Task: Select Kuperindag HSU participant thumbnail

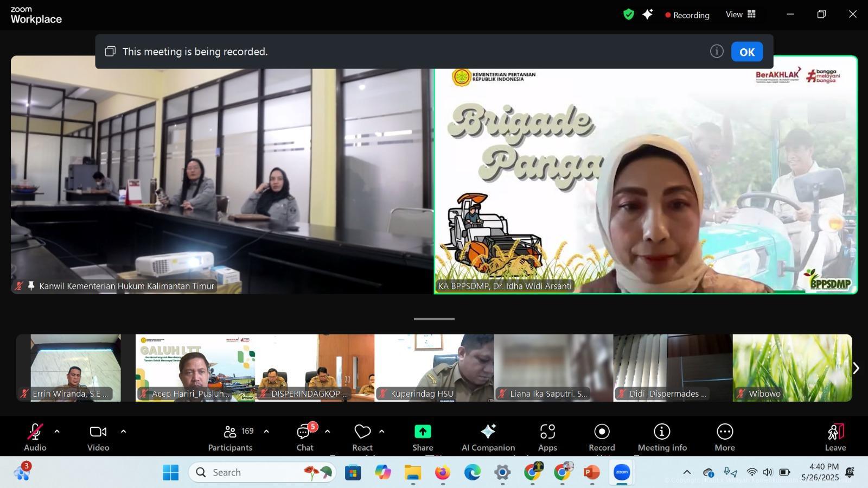Action: pos(434,367)
